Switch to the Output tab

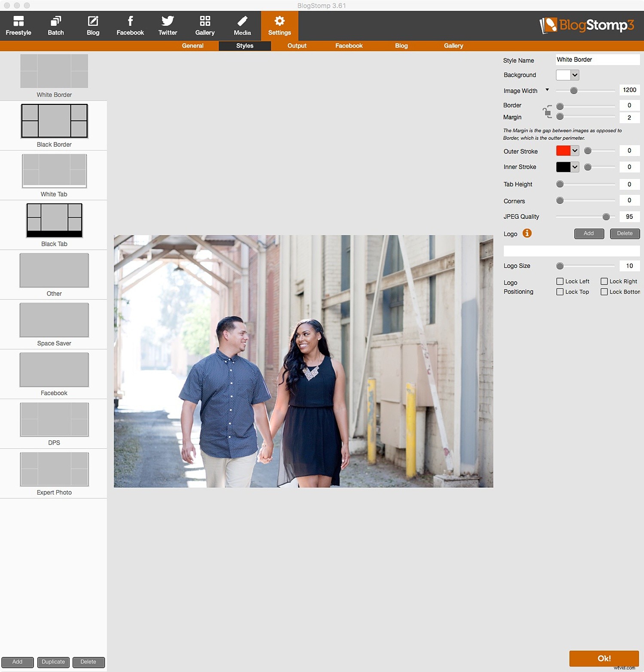(297, 45)
